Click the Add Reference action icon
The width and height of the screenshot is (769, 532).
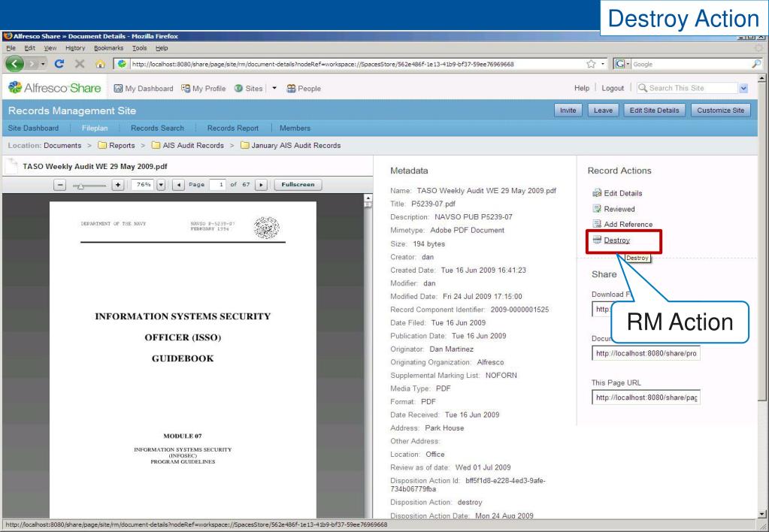597,224
